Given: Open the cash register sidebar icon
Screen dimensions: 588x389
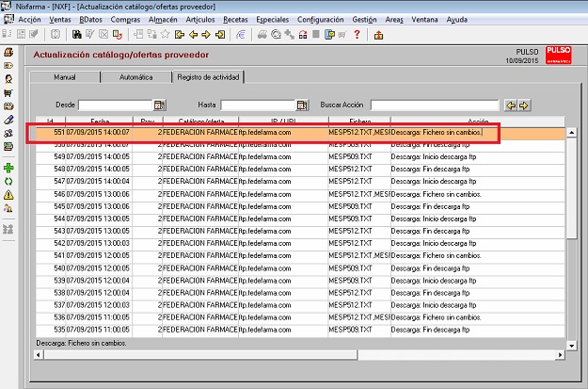Looking at the screenshot, I should tap(8, 52).
